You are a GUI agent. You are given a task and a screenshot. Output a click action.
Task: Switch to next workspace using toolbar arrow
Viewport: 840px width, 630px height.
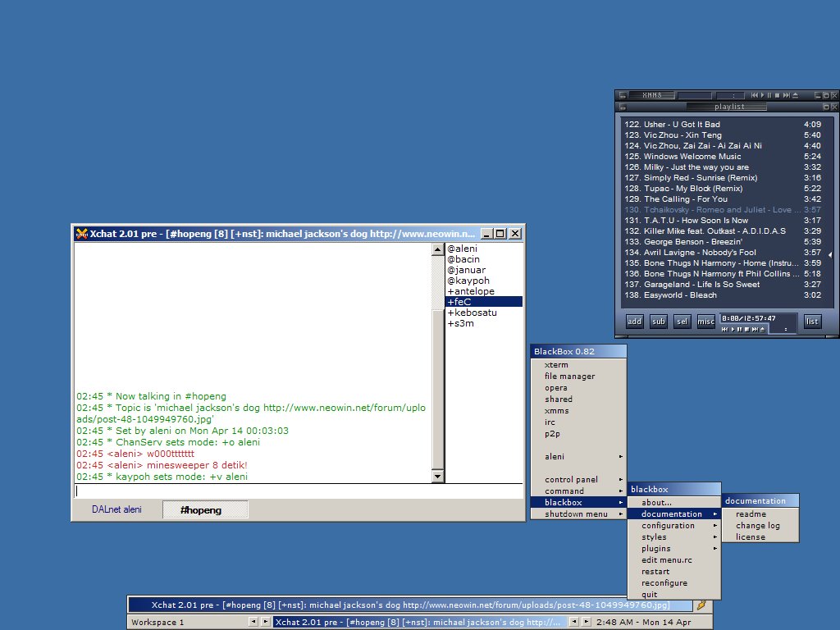tap(265, 622)
